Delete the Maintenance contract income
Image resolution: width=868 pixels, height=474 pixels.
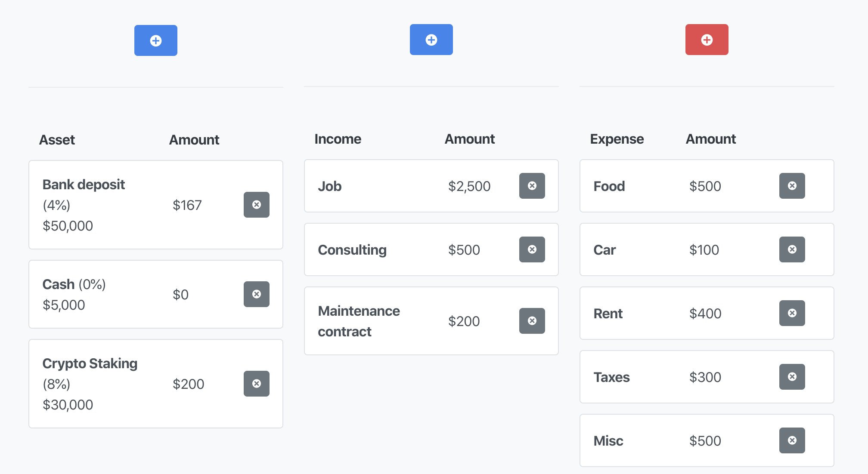pyautogui.click(x=532, y=320)
